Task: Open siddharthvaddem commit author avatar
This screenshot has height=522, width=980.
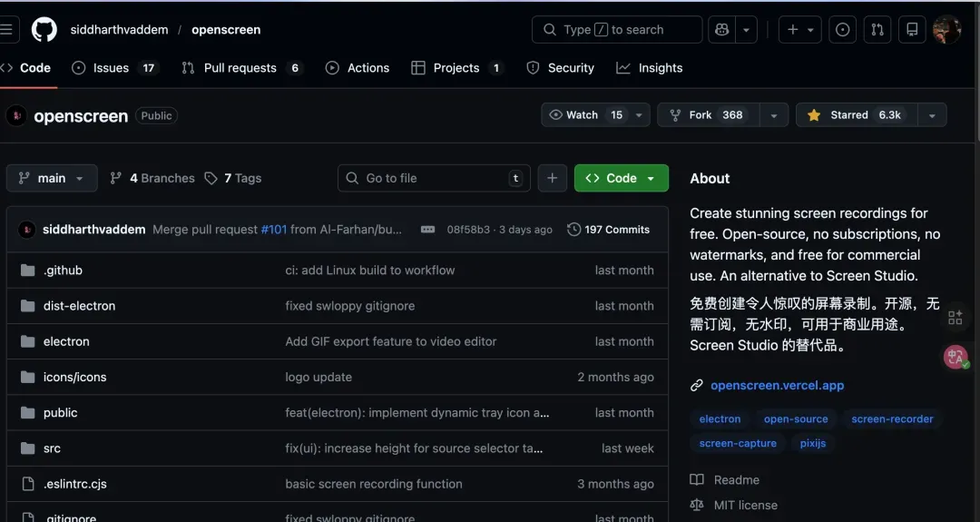Action: [27, 230]
